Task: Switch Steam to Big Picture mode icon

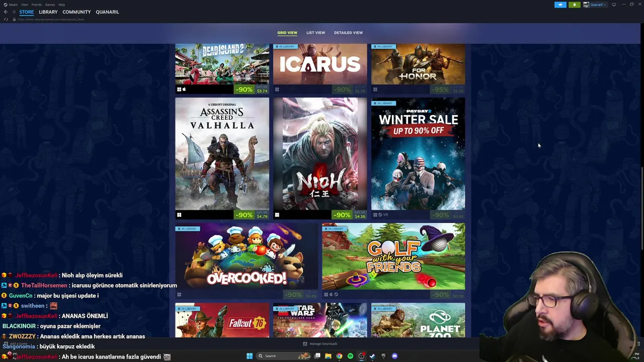Action: [614, 5]
